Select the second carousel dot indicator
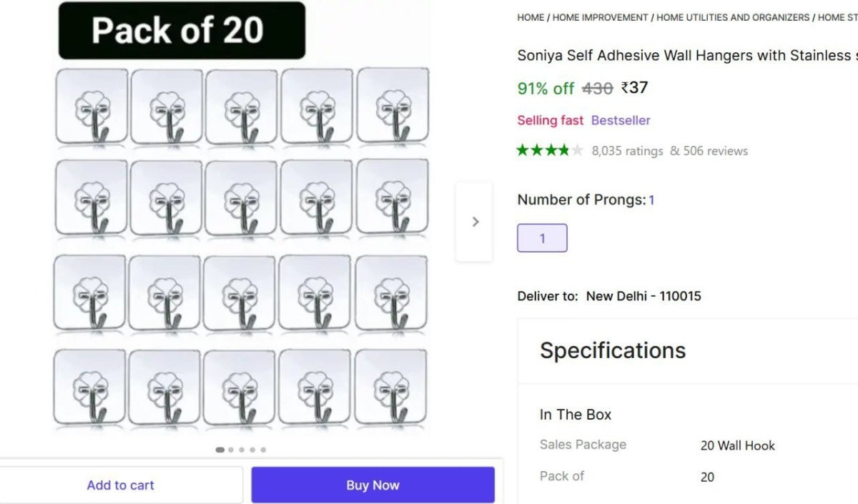 tap(230, 450)
